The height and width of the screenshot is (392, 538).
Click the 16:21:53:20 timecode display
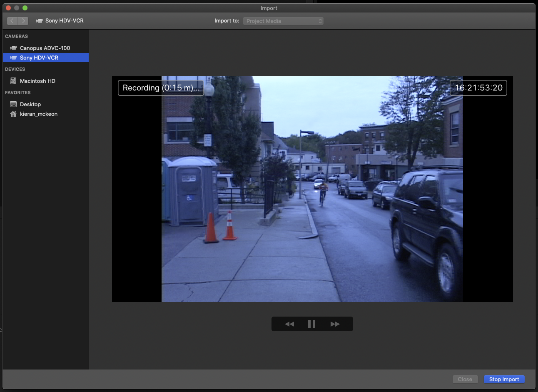tap(478, 88)
